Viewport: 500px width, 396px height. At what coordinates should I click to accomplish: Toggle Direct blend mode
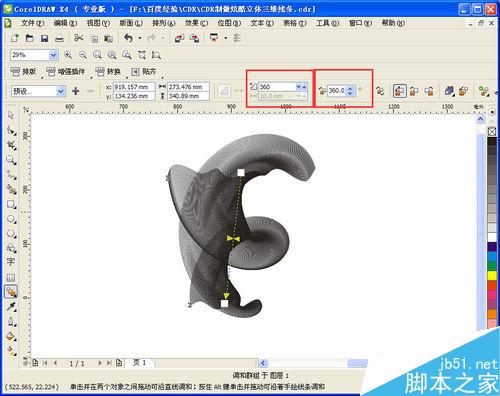(x=399, y=91)
